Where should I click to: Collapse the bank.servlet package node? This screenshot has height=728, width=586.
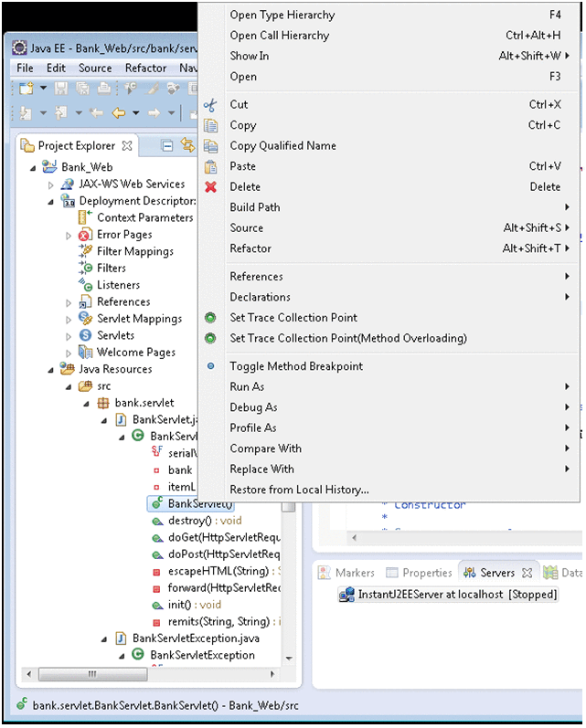coord(87,404)
